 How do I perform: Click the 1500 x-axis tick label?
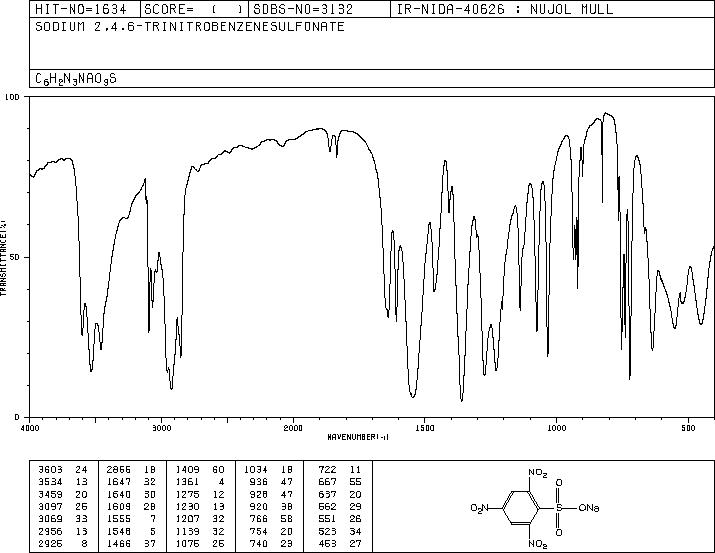coord(425,428)
